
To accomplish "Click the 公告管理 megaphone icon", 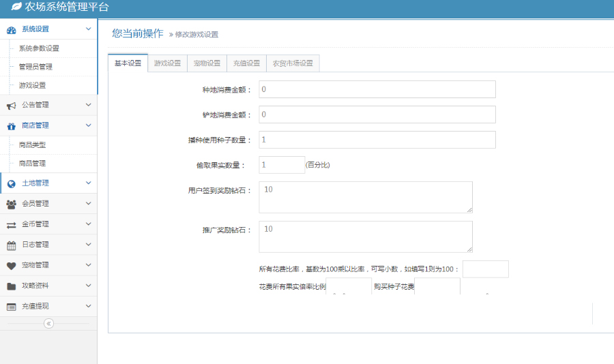I will [x=11, y=105].
